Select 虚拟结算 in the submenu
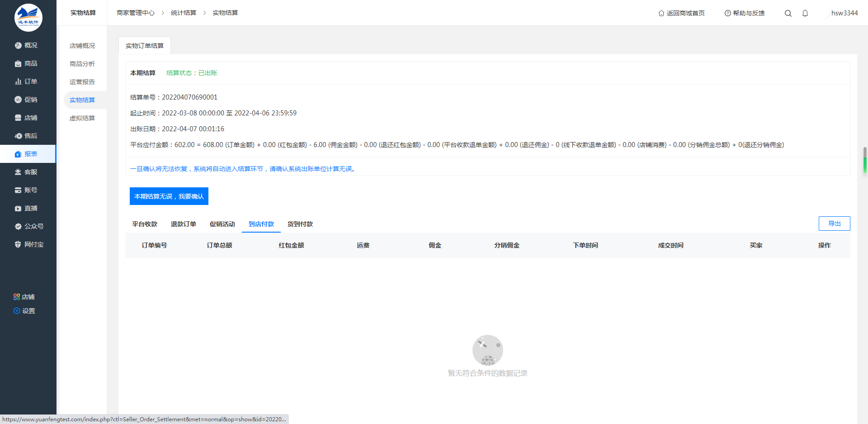 click(82, 118)
